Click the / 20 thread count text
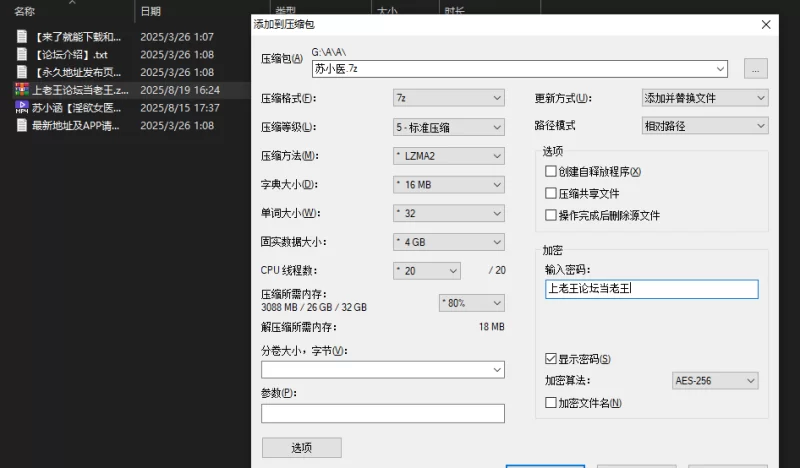Viewport: 800px width, 468px height. (497, 270)
